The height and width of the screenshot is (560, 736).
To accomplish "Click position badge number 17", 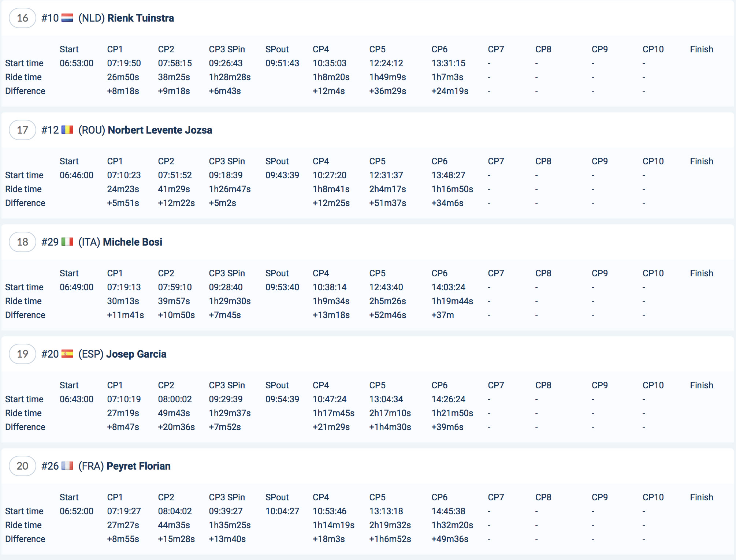I will click(x=22, y=130).
